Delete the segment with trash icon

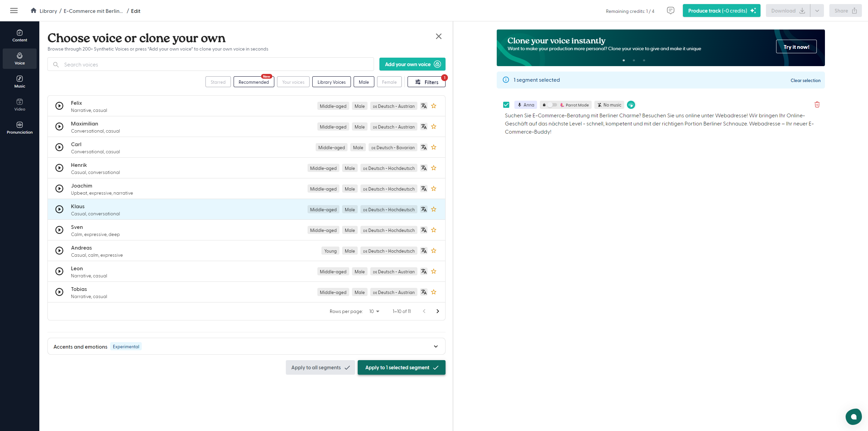(817, 104)
